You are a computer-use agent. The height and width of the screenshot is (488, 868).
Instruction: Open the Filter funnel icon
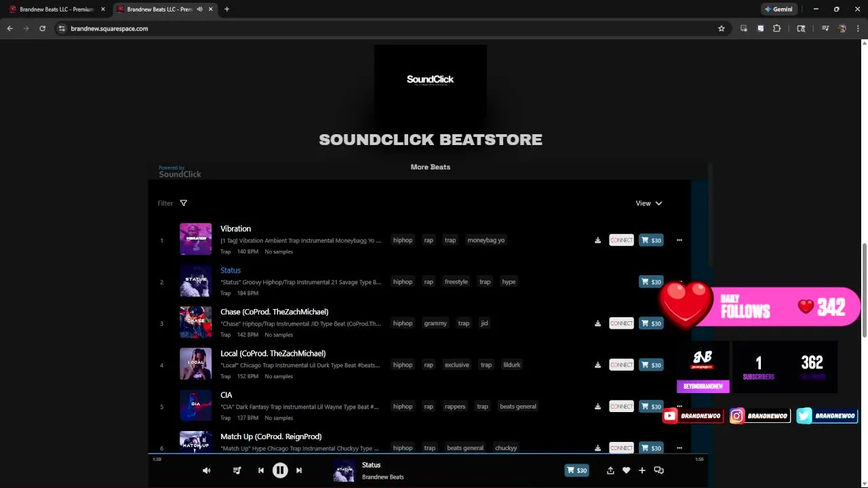coord(183,203)
